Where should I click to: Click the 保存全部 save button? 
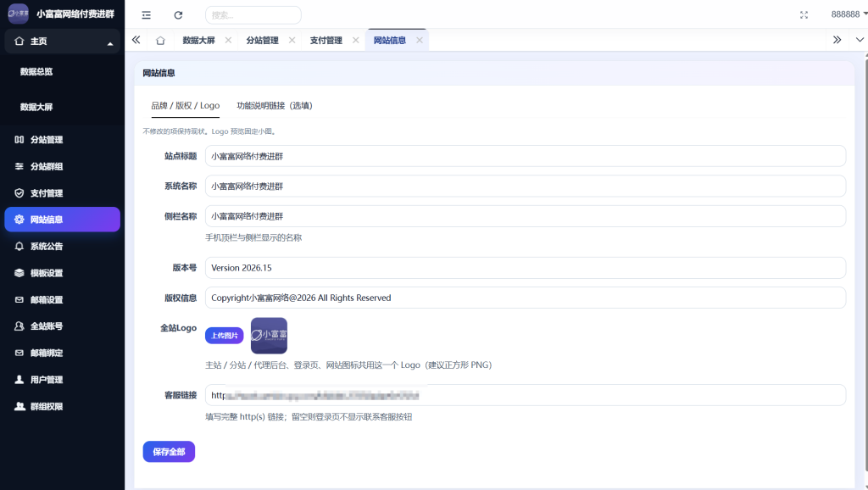(x=169, y=452)
